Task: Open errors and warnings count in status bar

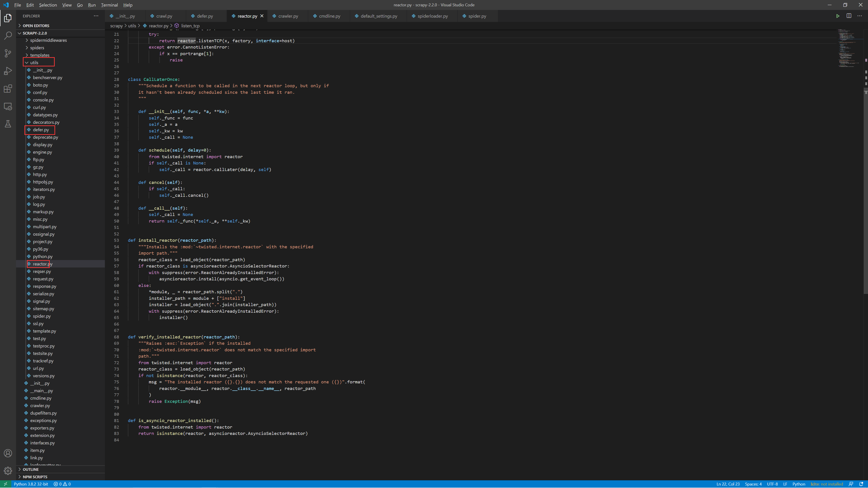Action: point(62,484)
